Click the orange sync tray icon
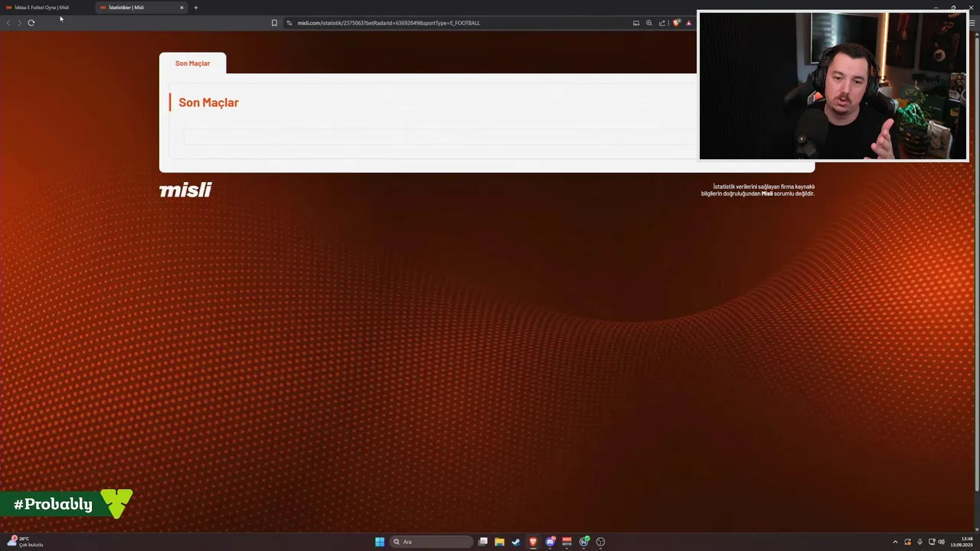The height and width of the screenshot is (551, 980). [x=908, y=542]
